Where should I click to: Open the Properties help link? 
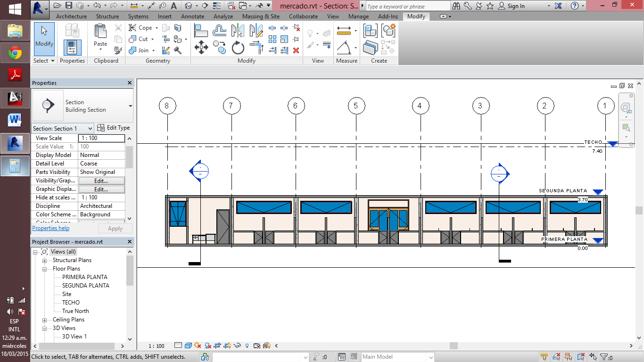click(x=50, y=228)
